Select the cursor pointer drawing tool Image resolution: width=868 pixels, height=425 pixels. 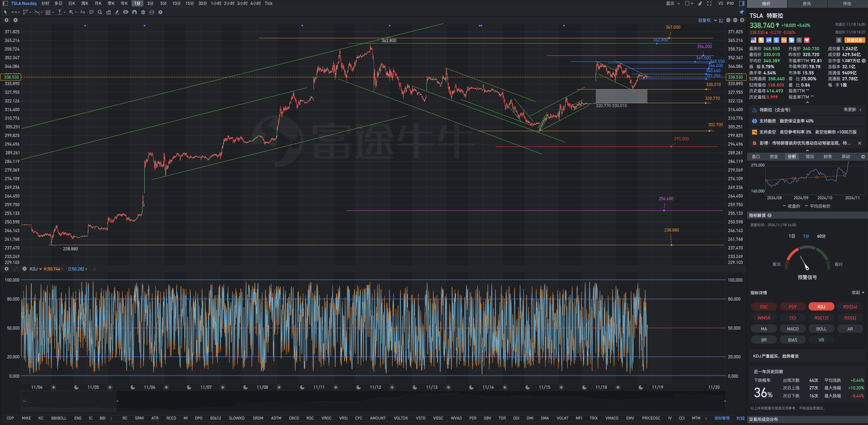point(5,12)
